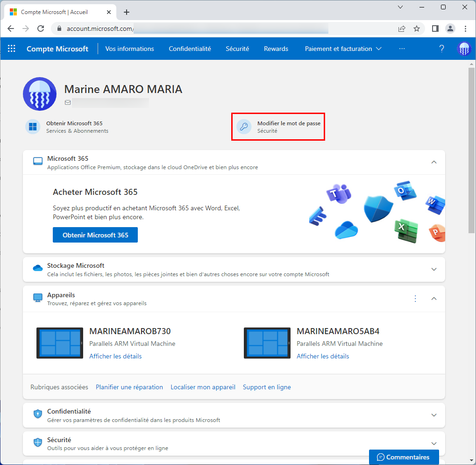Click the MARINEAMARO5AB4 device name
This screenshot has height=465, width=476.
[x=338, y=331]
